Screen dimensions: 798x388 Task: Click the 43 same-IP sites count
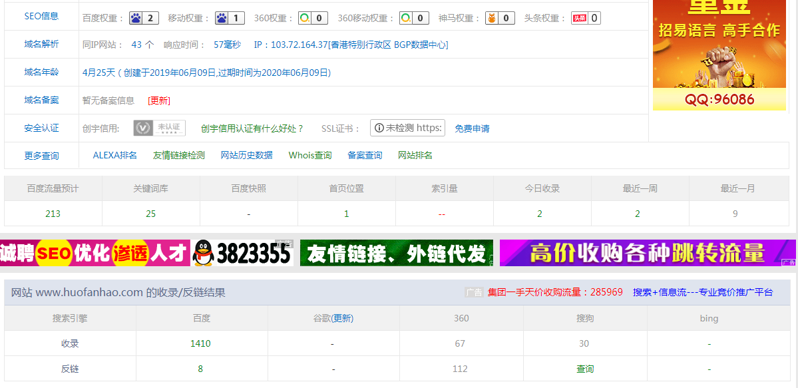coord(136,45)
